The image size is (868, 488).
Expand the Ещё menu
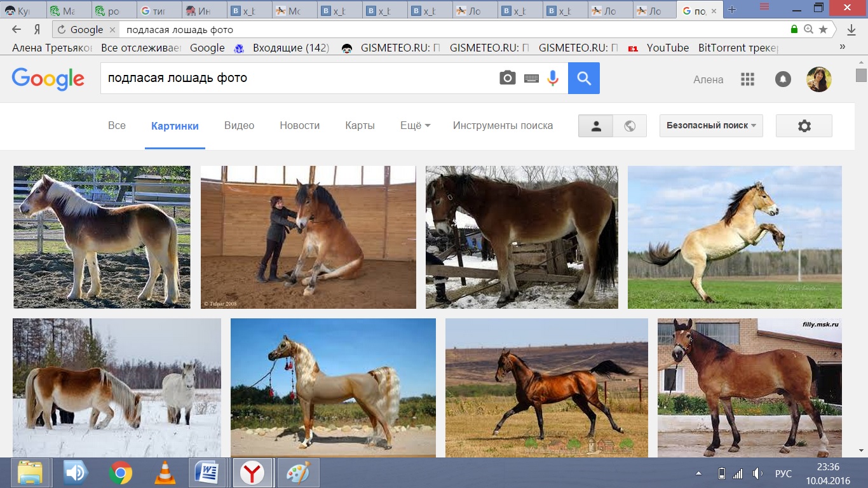pyautogui.click(x=415, y=126)
